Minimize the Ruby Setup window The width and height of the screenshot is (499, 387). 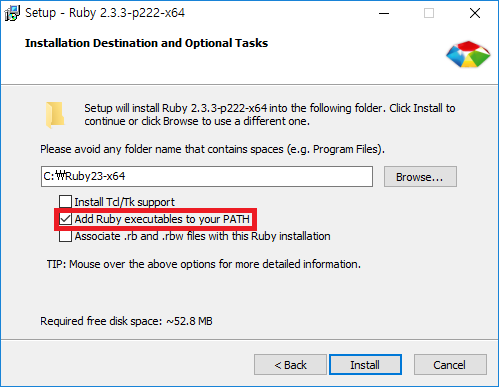pos(384,13)
